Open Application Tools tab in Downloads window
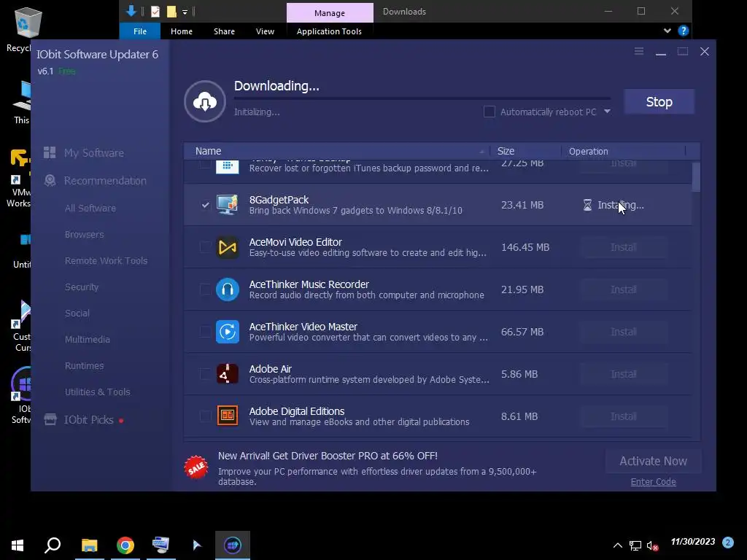The height and width of the screenshot is (560, 747). [x=329, y=31]
